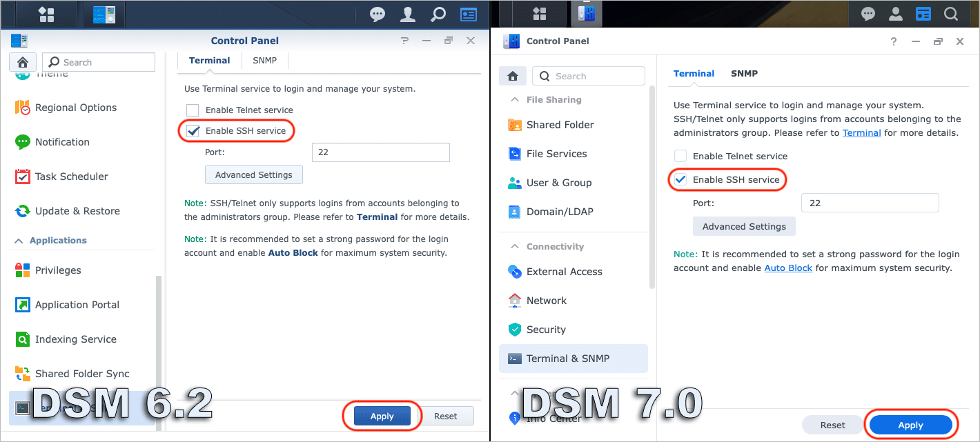Open Terminal help link in DSM 7.0
This screenshot has width=980, height=442.
[x=861, y=132]
